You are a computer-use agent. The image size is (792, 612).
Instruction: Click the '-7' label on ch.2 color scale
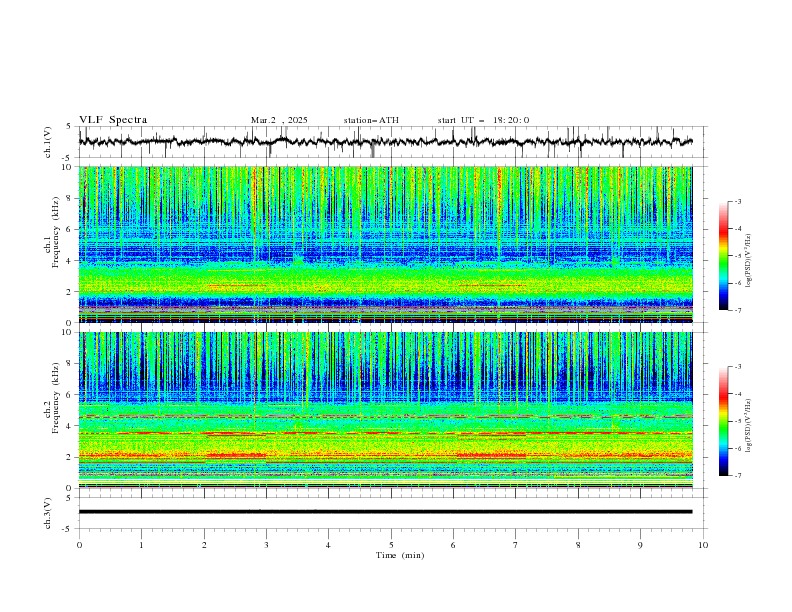point(737,476)
